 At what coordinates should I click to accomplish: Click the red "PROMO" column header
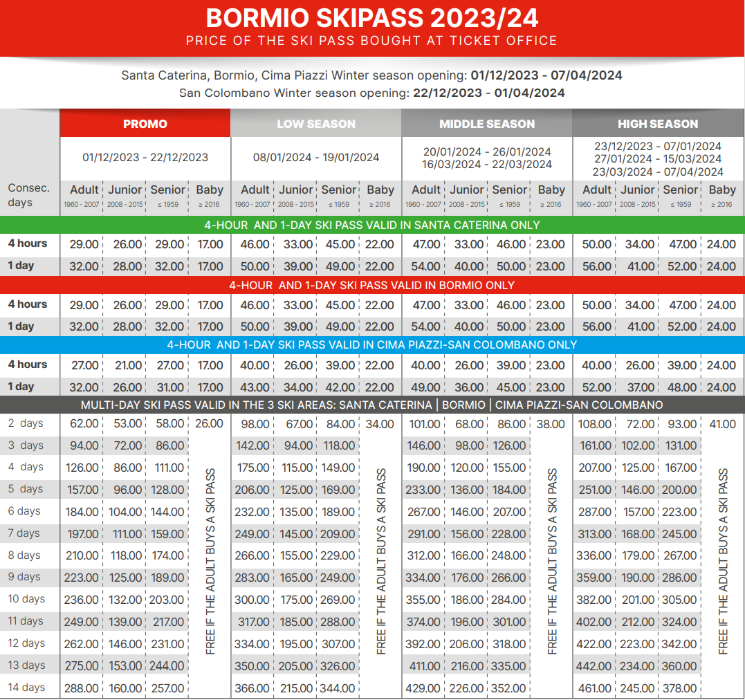pos(145,124)
